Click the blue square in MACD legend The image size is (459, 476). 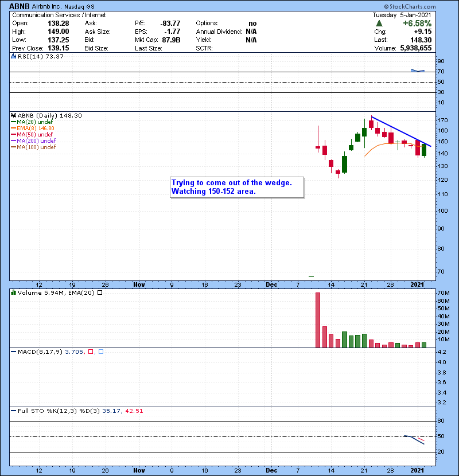click(101, 352)
